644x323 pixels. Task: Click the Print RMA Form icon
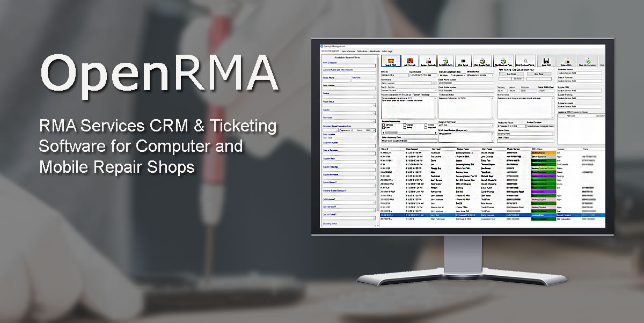point(447,61)
